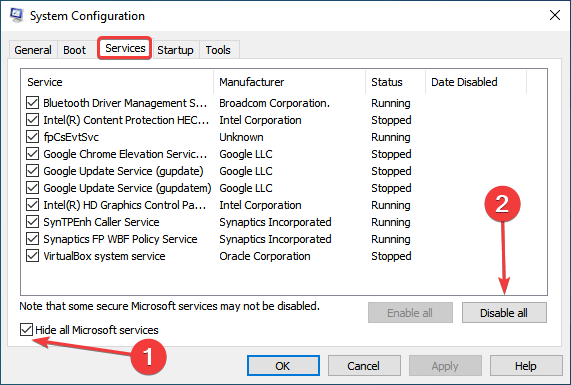Sort list by Status column header
The width and height of the screenshot is (571, 385).
coord(395,82)
